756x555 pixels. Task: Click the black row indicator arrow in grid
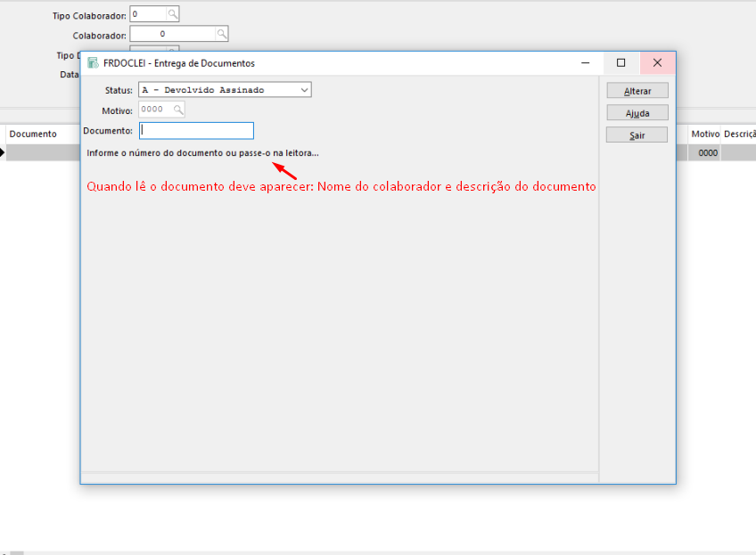click(x=3, y=152)
